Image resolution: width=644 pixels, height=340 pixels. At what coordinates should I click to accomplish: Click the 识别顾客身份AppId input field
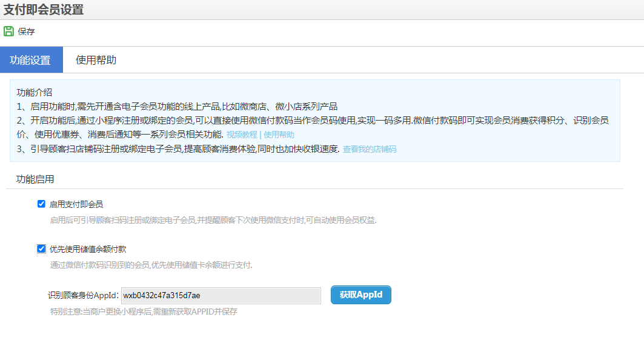(x=221, y=296)
